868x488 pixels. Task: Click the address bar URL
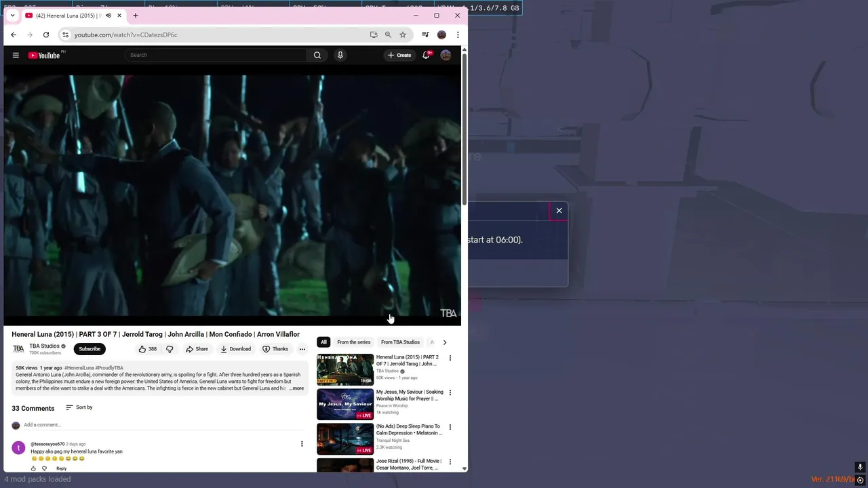tap(125, 35)
